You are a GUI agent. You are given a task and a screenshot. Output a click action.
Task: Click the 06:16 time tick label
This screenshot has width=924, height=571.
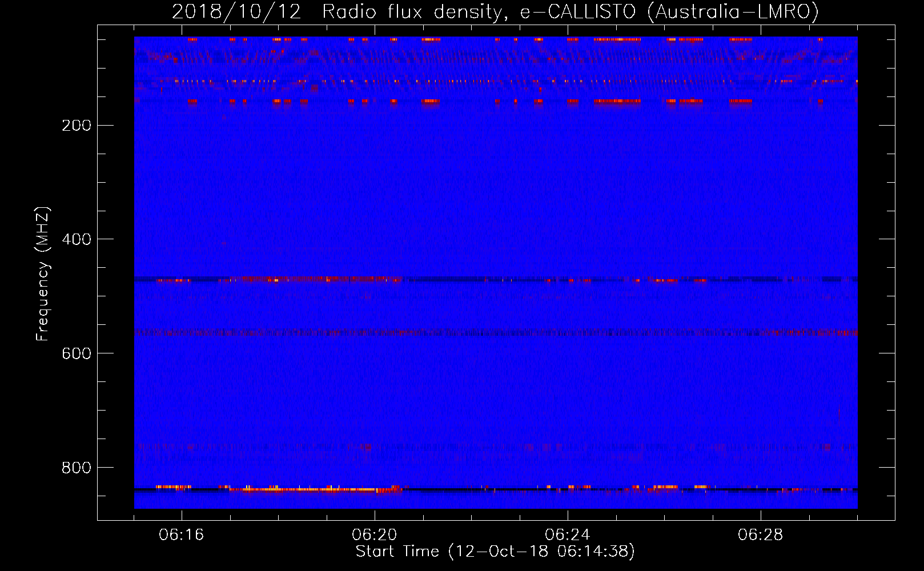[x=182, y=535]
